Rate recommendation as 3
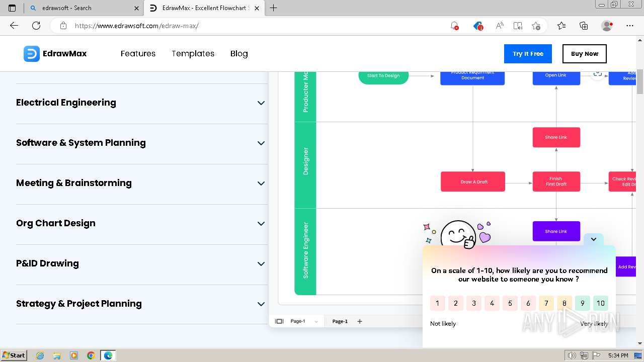The image size is (644, 362). (x=474, y=303)
